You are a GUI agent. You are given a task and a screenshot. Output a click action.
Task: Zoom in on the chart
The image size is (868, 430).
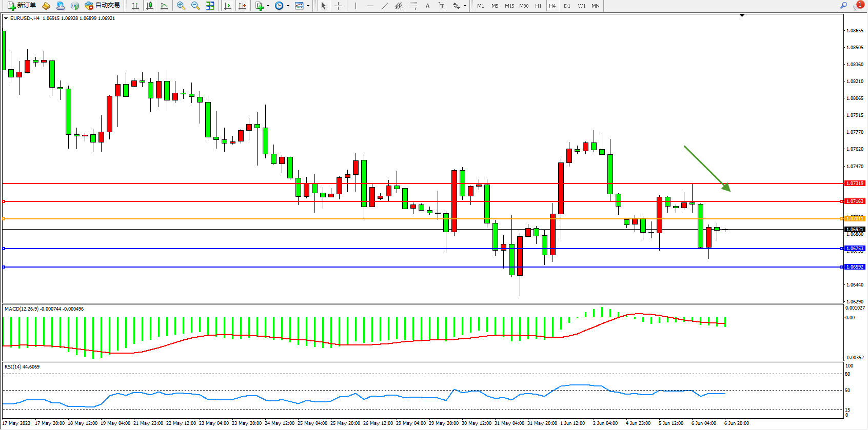click(x=181, y=6)
